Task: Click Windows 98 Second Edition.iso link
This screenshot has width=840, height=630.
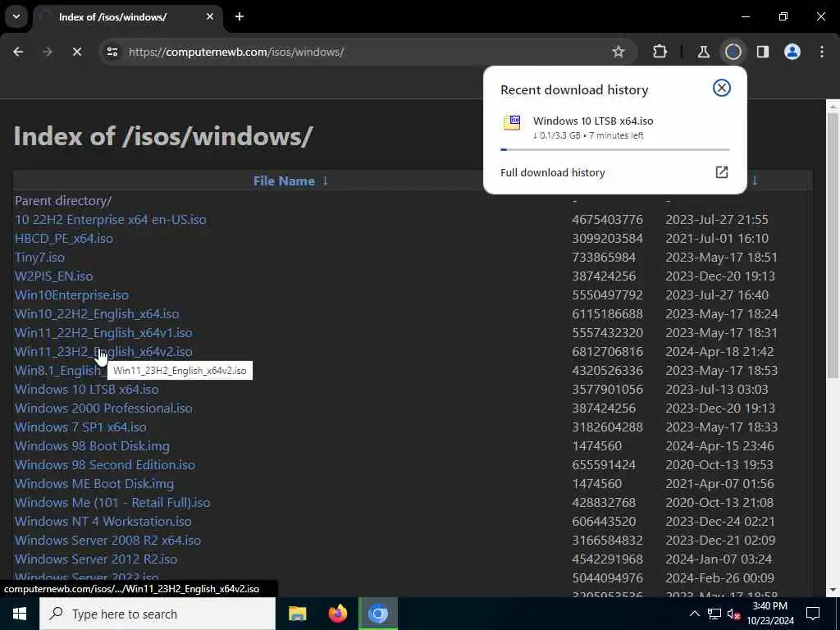Action: (105, 464)
